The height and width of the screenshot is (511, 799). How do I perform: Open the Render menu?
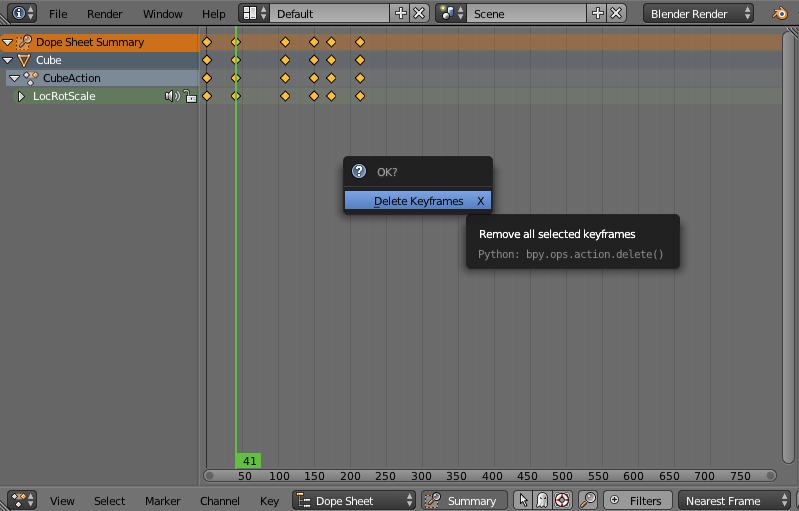[x=104, y=14]
